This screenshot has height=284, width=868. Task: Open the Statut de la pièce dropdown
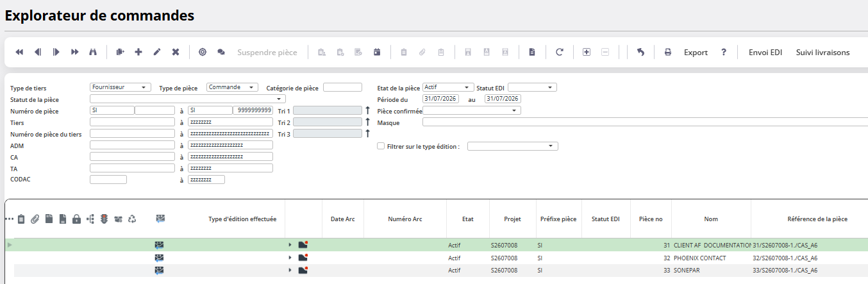pyautogui.click(x=188, y=99)
